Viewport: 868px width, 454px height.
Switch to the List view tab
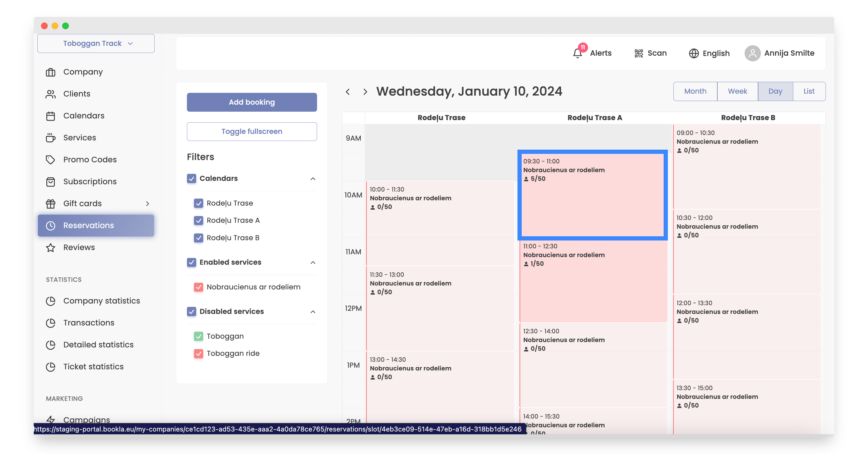tap(809, 91)
